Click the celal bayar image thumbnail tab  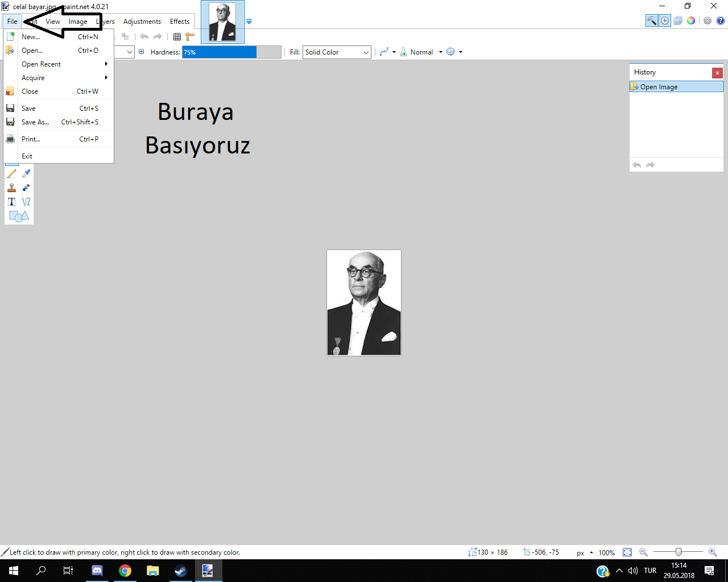point(222,22)
